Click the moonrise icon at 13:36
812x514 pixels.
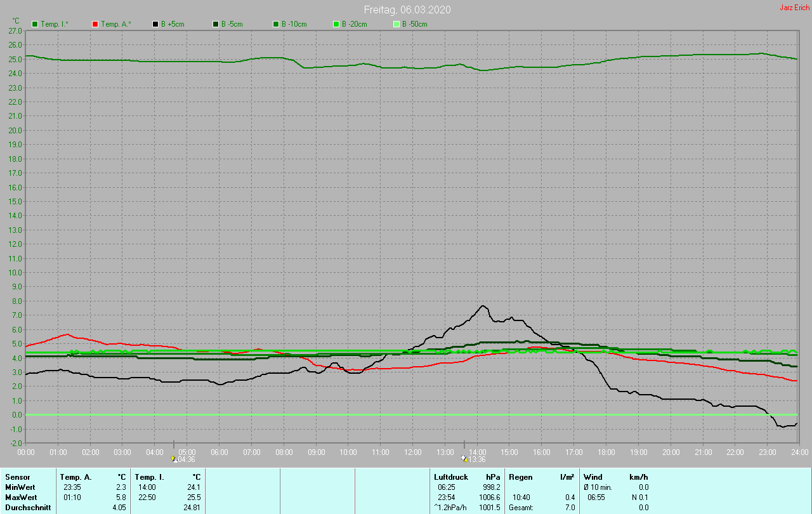tap(464, 459)
